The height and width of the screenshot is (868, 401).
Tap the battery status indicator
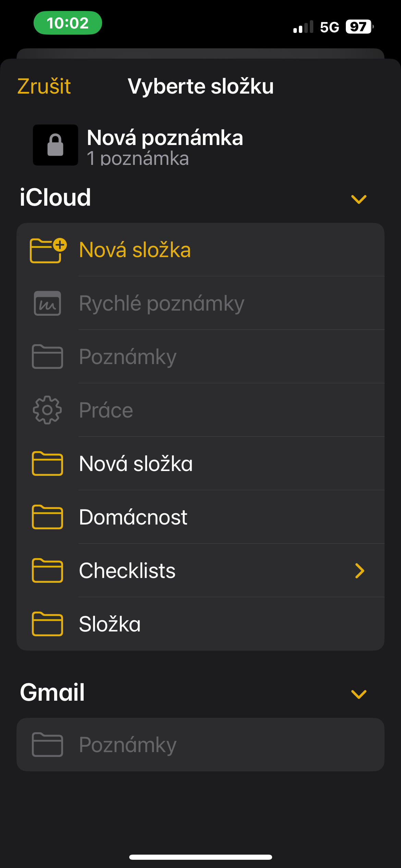(359, 27)
